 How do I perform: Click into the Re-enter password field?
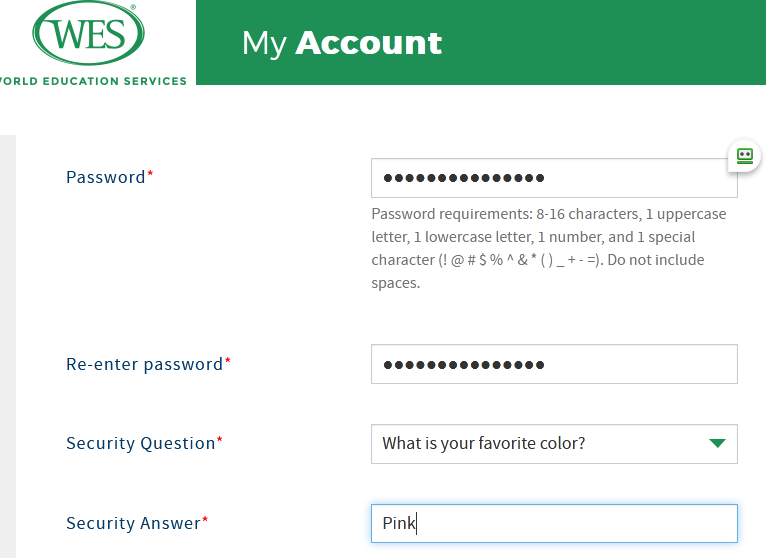coord(553,364)
